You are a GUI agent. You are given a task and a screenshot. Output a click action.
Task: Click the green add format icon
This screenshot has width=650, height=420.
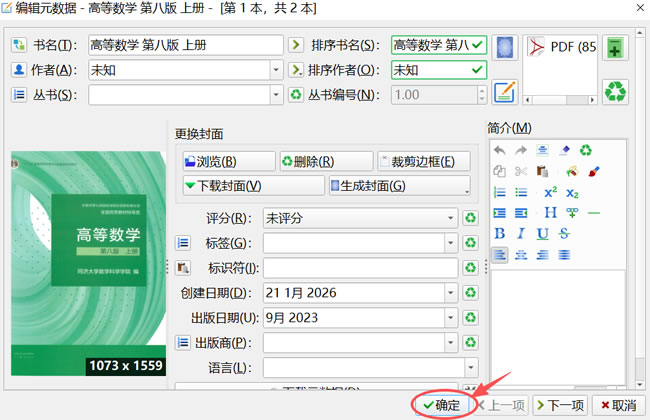pos(615,49)
